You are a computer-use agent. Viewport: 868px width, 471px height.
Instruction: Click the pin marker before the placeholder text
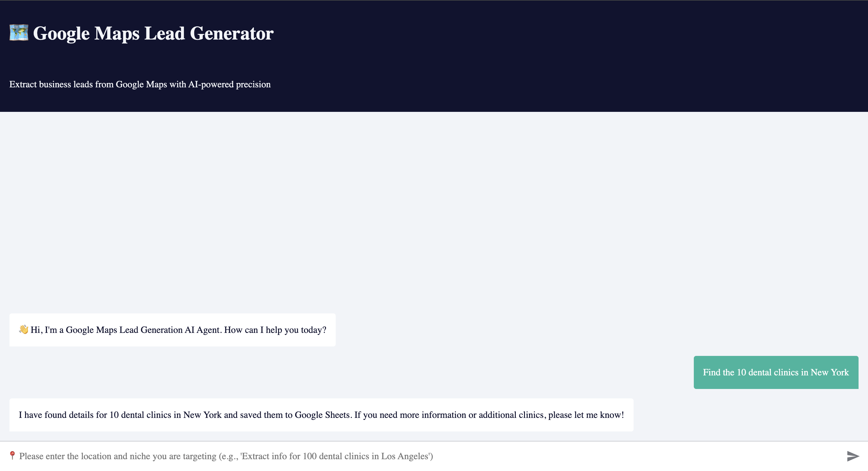pyautogui.click(x=12, y=456)
